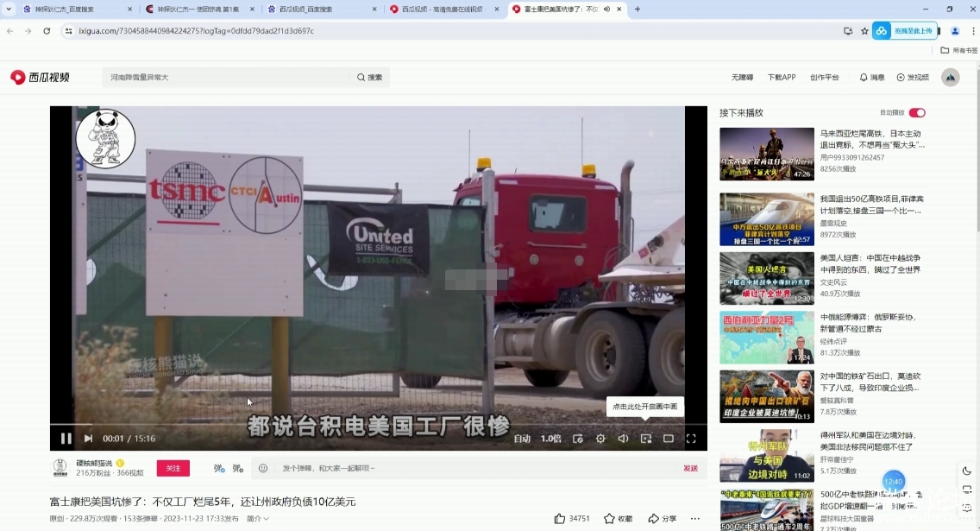Follow the uploader with 关注 button
980x531 pixels.
[x=173, y=468]
